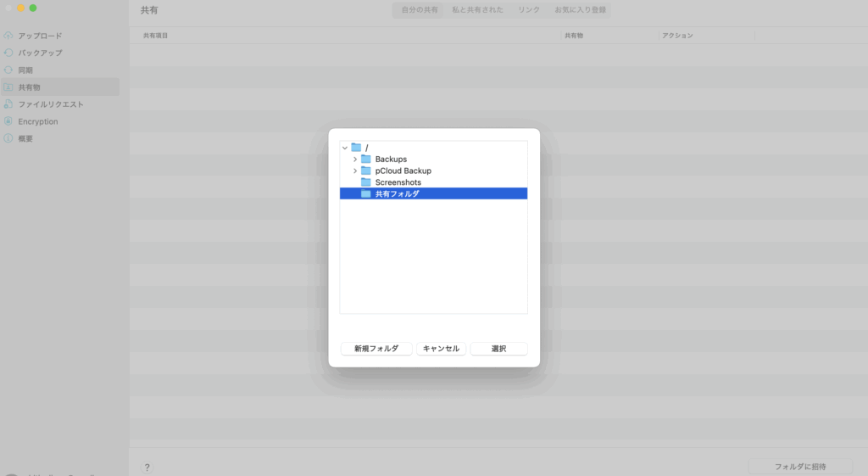
Task: Open the お気に入り登録 tab
Action: pos(580,10)
